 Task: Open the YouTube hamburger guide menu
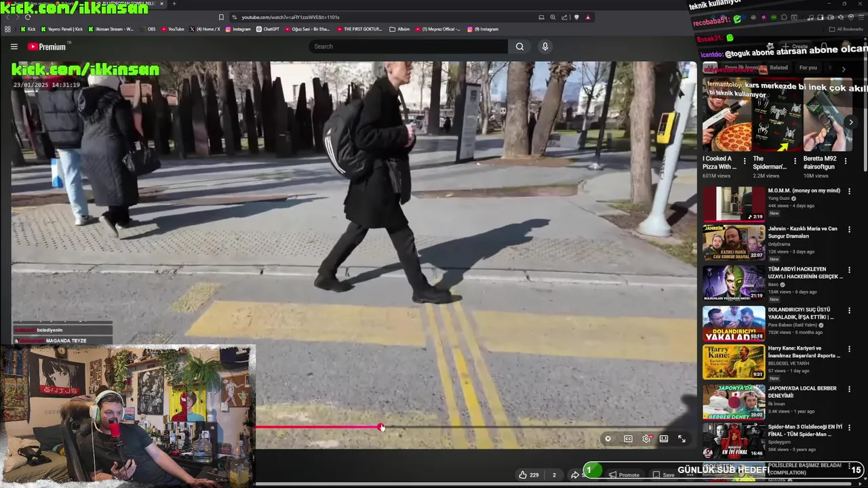[14, 47]
